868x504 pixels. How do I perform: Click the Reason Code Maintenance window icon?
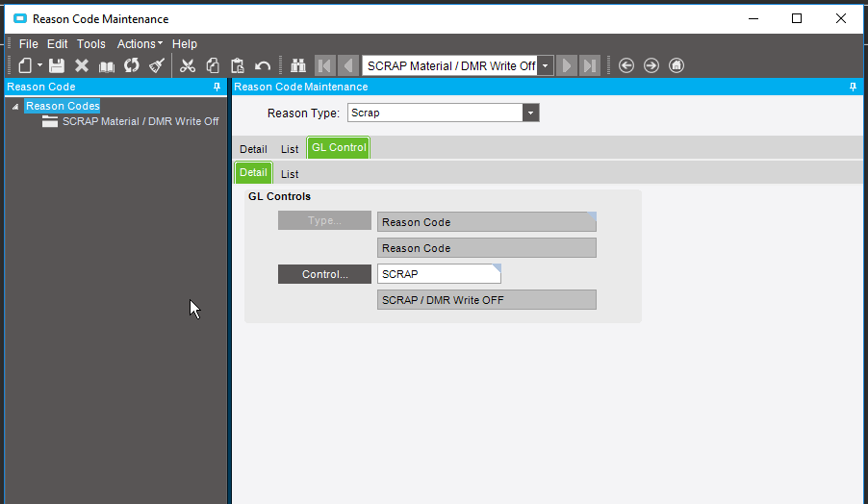pos(20,19)
